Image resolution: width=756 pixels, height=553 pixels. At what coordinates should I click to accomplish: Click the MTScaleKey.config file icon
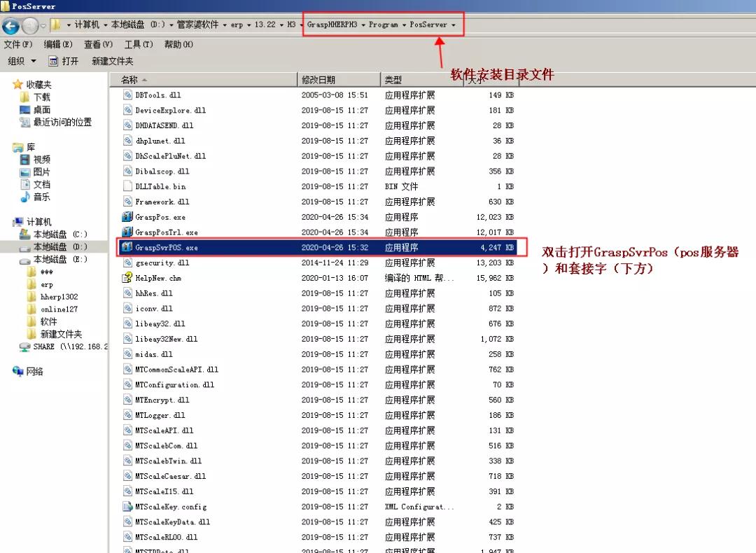pyautogui.click(x=127, y=507)
